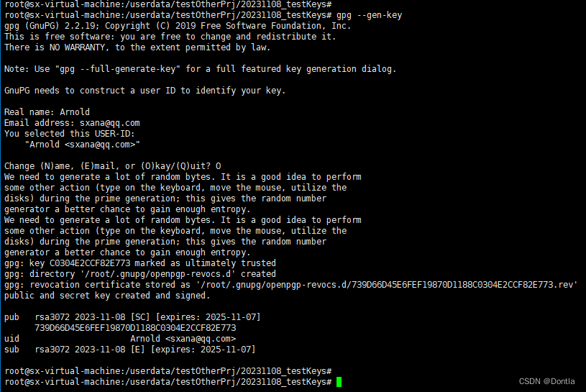The image size is (586, 392).
Task: Click the email address sxana@qq.com entry
Action: click(x=109, y=123)
